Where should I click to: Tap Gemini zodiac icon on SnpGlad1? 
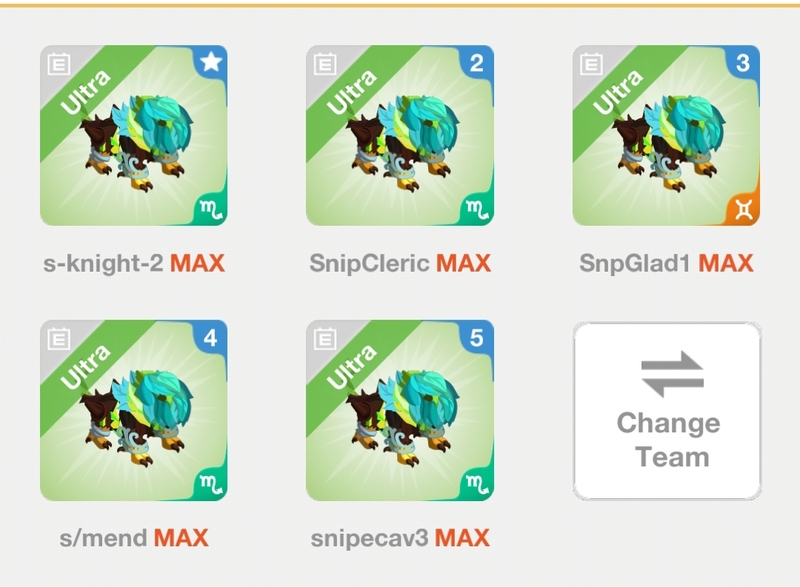pos(744,209)
